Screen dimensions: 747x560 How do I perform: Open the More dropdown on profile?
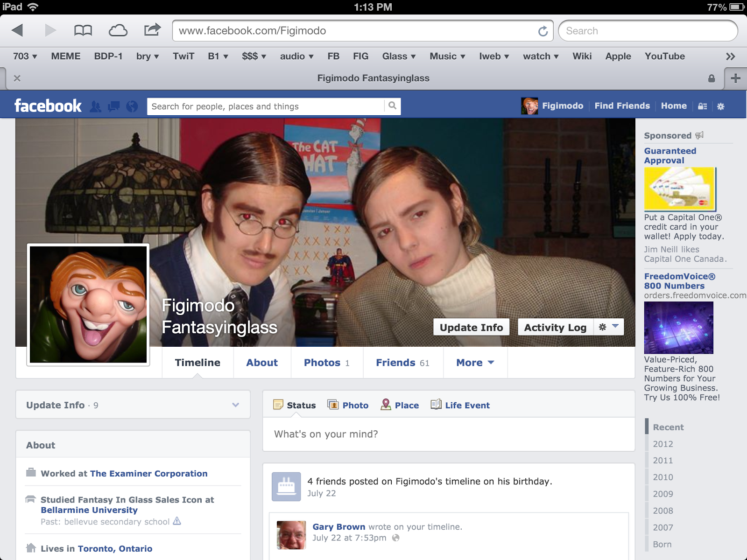[475, 363]
